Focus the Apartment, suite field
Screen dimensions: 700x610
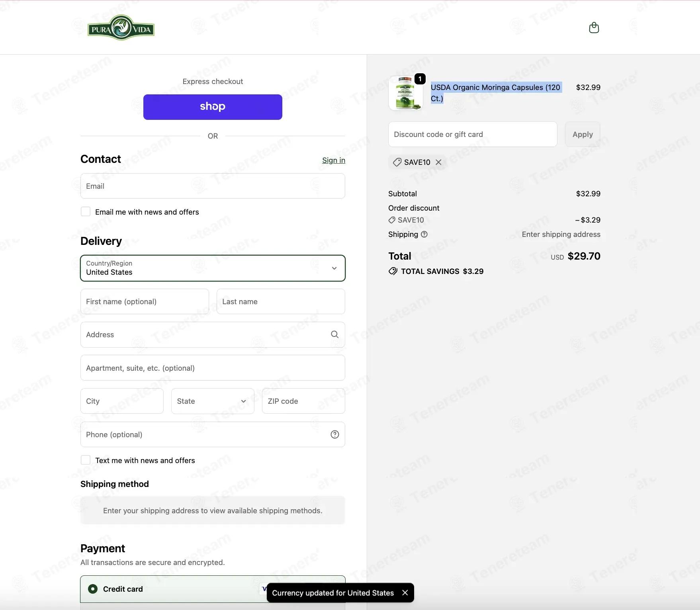tap(213, 368)
